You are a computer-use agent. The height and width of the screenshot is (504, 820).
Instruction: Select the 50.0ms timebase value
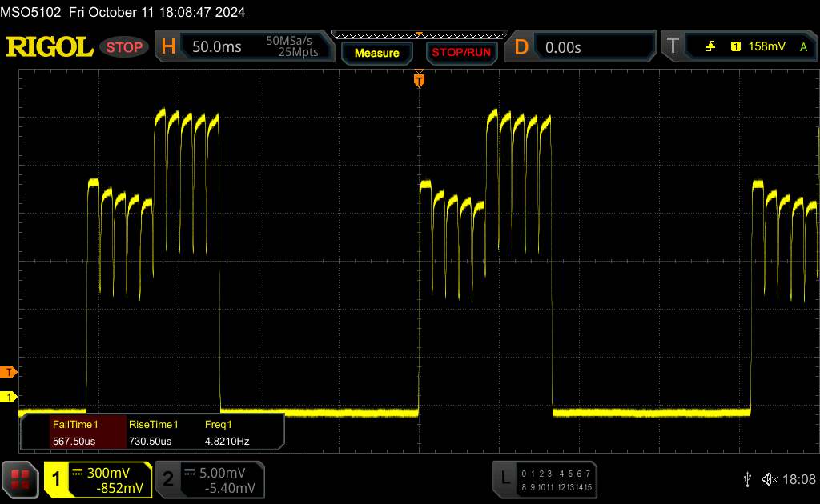[x=216, y=47]
